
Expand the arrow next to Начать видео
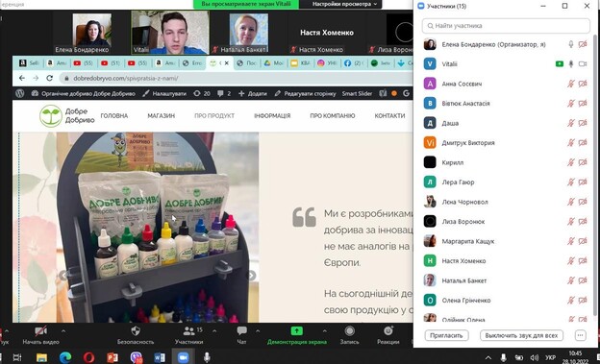63,331
